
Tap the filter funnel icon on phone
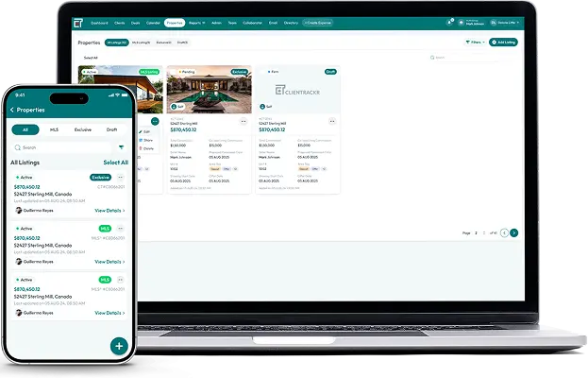[x=121, y=147]
